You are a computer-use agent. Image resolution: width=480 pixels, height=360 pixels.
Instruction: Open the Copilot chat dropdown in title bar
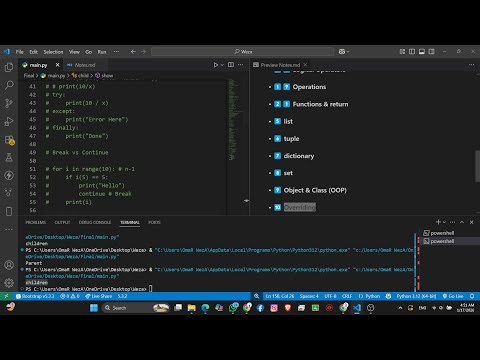point(344,52)
